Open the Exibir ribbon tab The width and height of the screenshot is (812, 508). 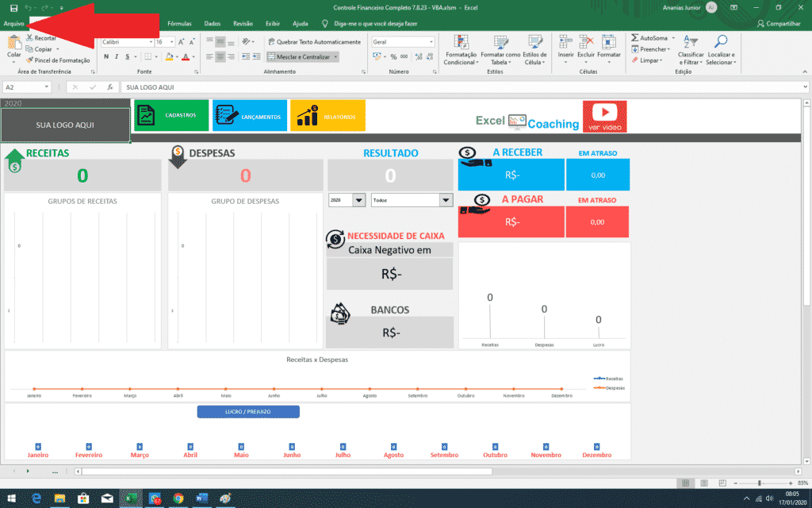[x=273, y=24]
